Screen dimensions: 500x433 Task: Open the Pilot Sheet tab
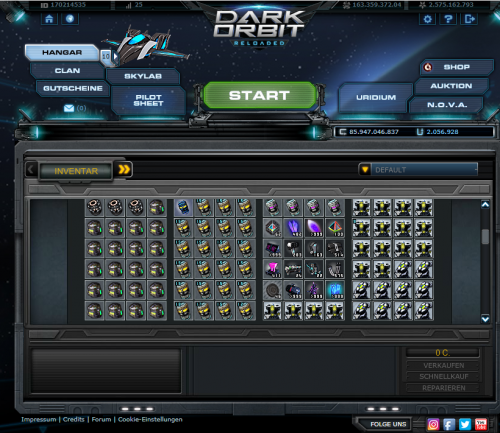point(148,100)
